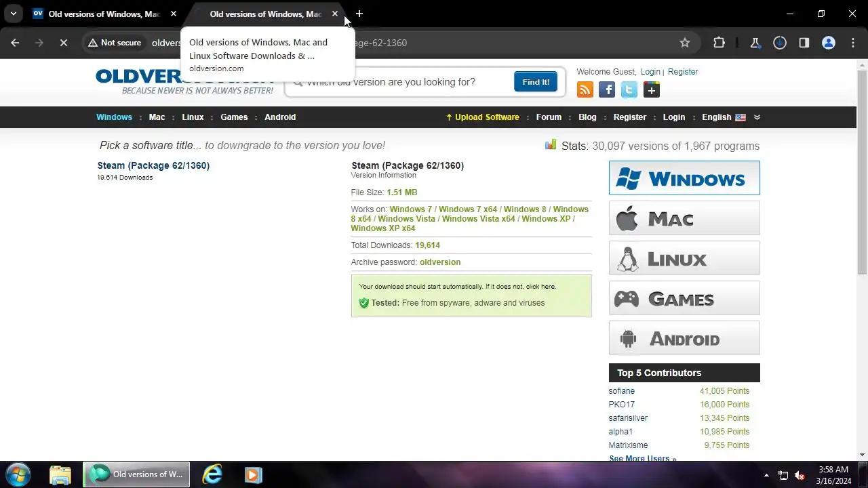The height and width of the screenshot is (488, 868).
Task: Open the browser extensions puzzle icon
Action: (x=719, y=43)
